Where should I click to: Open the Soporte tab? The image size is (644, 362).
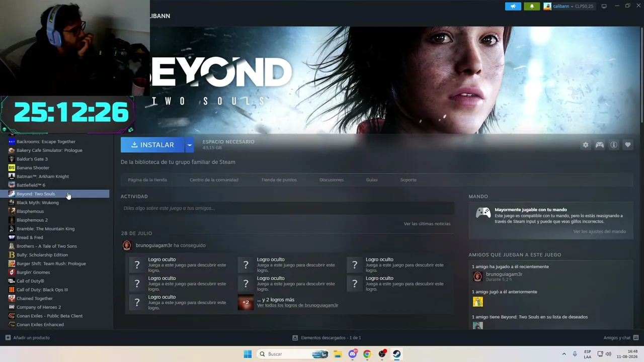[x=409, y=179]
